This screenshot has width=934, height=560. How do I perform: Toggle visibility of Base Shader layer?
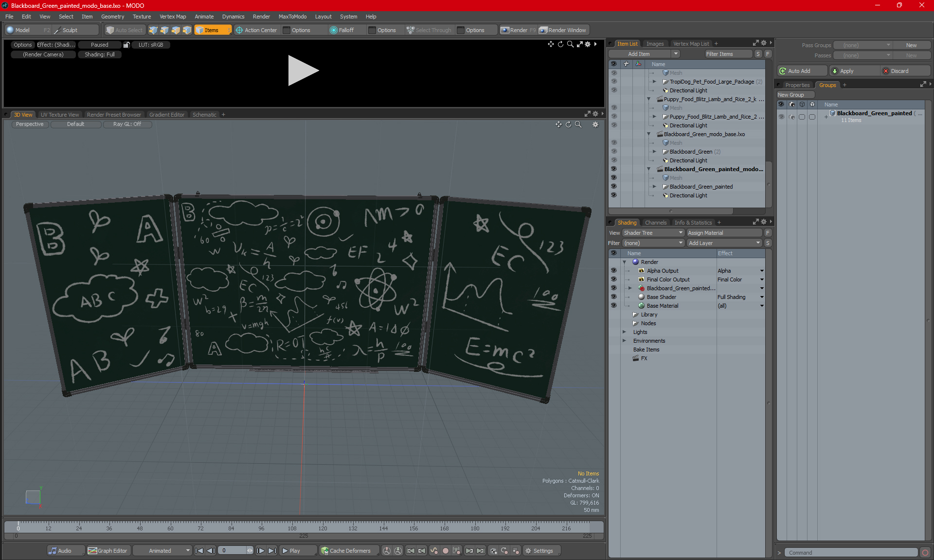[613, 297]
